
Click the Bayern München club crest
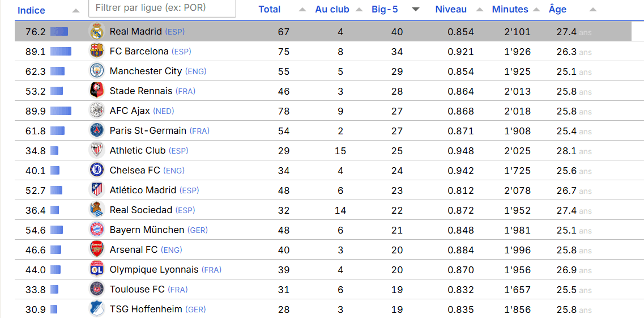coord(97,230)
